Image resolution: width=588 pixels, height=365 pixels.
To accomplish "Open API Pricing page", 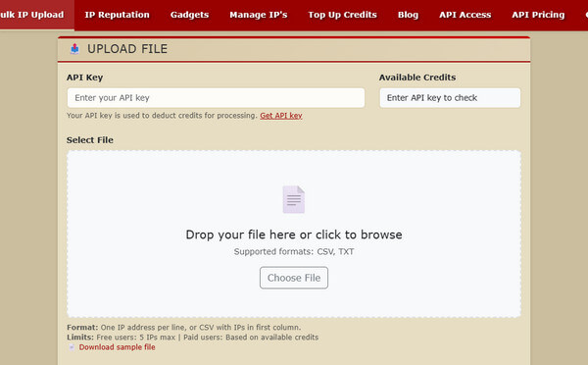I will pos(538,15).
